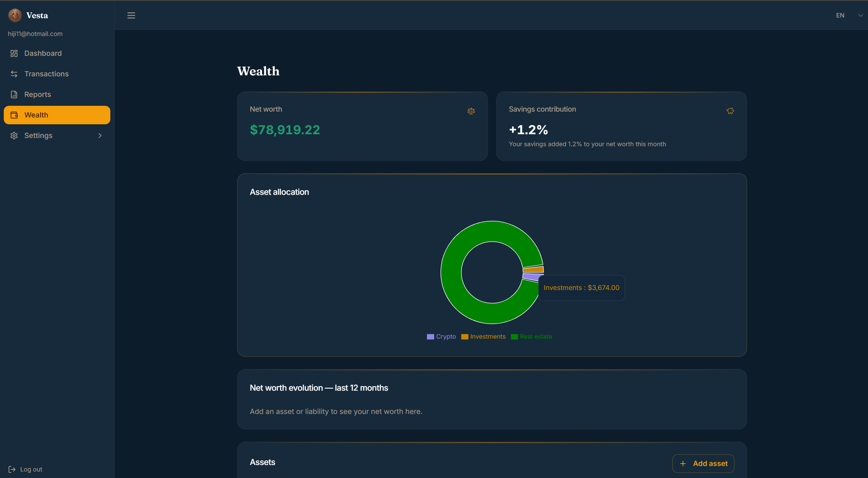Expand the Settings submenu chevron
Viewport: 868px width, 478px height.
point(100,136)
